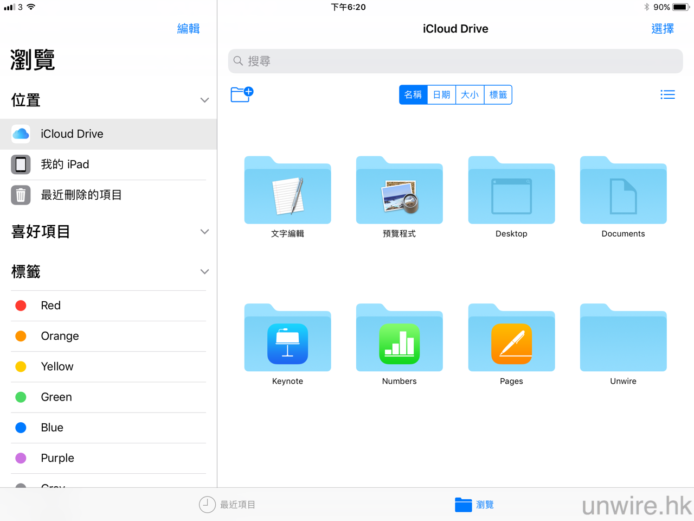Collapse the 位置 section
Image resolution: width=694 pixels, height=521 pixels.
[204, 101]
